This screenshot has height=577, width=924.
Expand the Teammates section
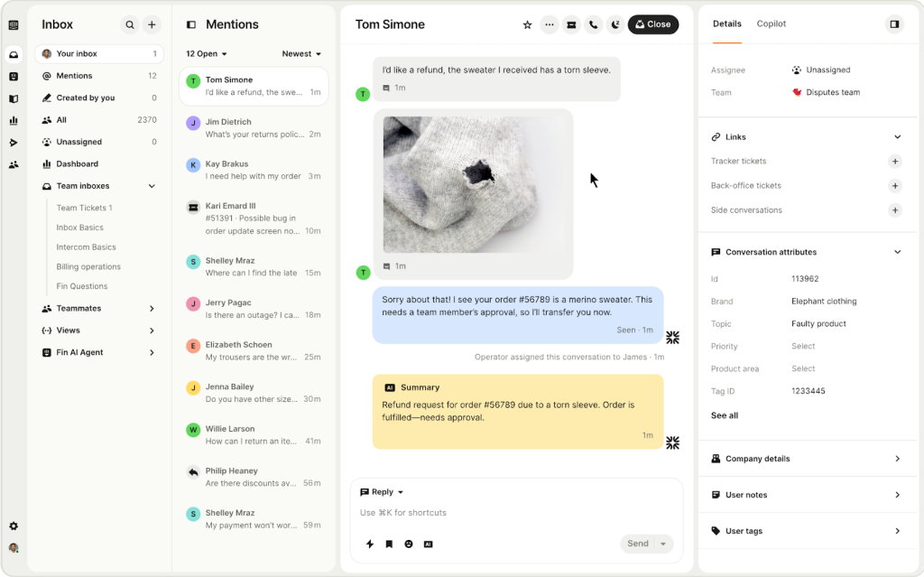[x=151, y=308]
